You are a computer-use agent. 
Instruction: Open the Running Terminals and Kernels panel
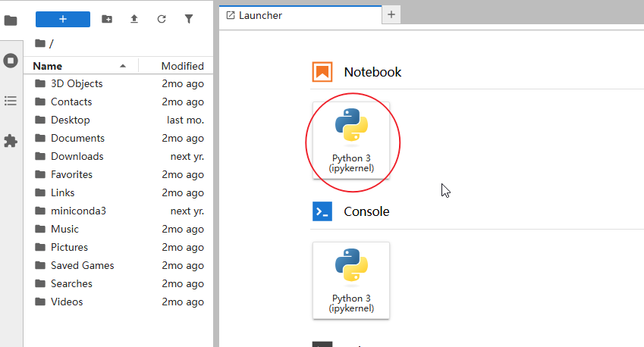[x=11, y=61]
